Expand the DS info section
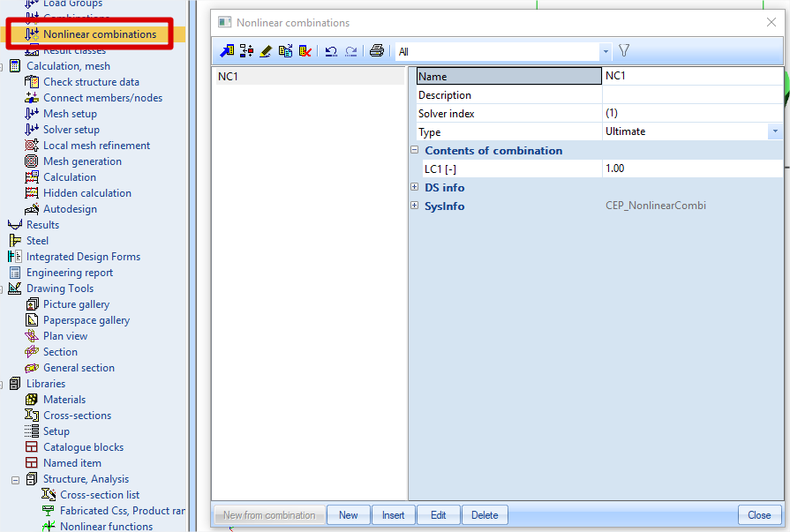This screenshot has height=532, width=790. (x=415, y=188)
